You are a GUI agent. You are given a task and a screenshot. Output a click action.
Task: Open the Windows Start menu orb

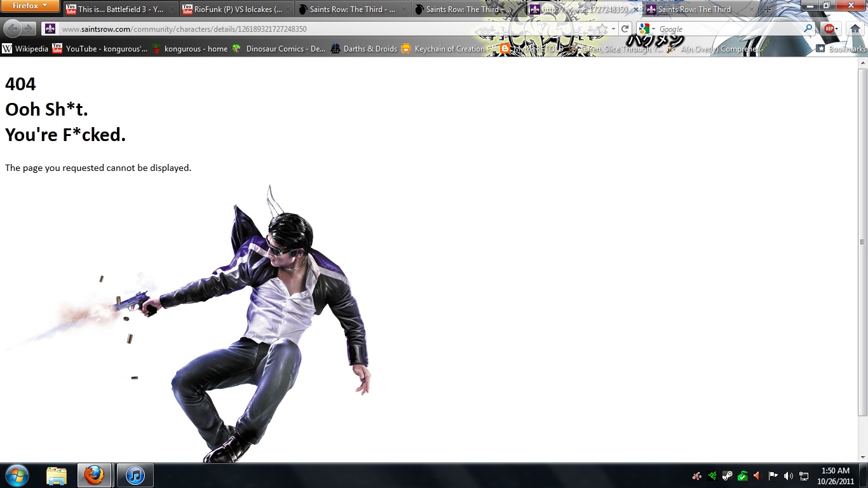coord(17,475)
